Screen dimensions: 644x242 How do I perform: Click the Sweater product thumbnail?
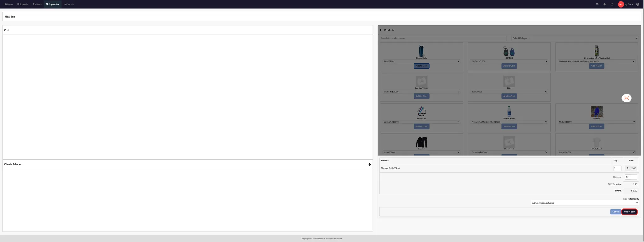click(x=597, y=112)
